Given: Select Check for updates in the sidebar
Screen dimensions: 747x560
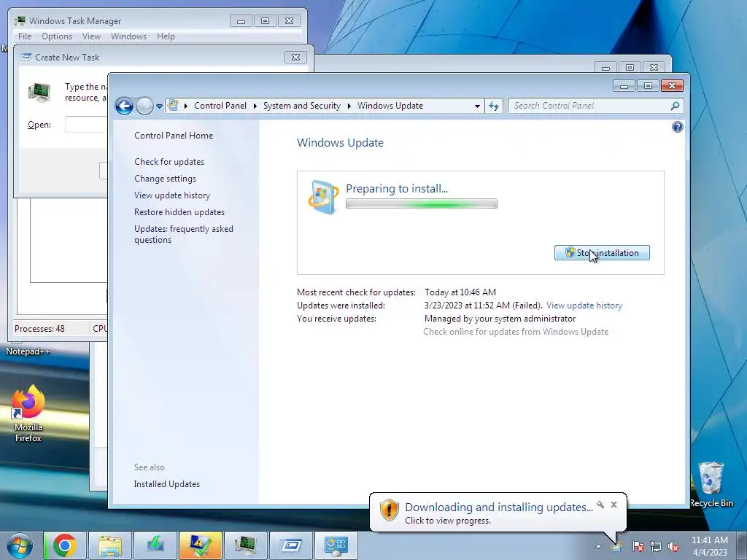Looking at the screenshot, I should coord(169,162).
